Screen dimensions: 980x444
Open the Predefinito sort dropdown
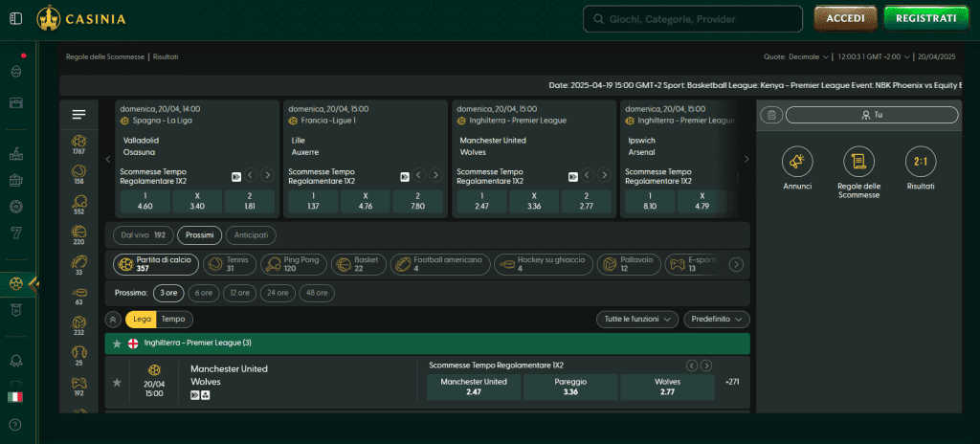coord(716,319)
